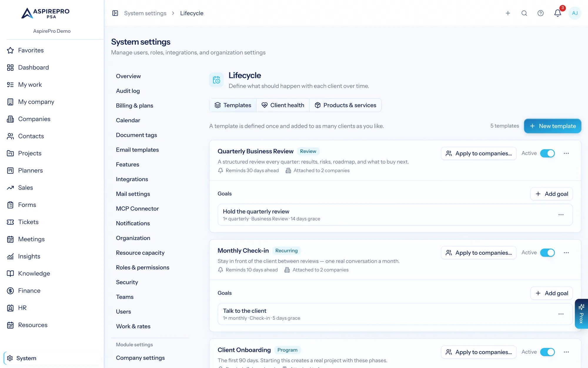Open more options for Quarterly Business Review
The image size is (588, 368).
click(x=566, y=153)
